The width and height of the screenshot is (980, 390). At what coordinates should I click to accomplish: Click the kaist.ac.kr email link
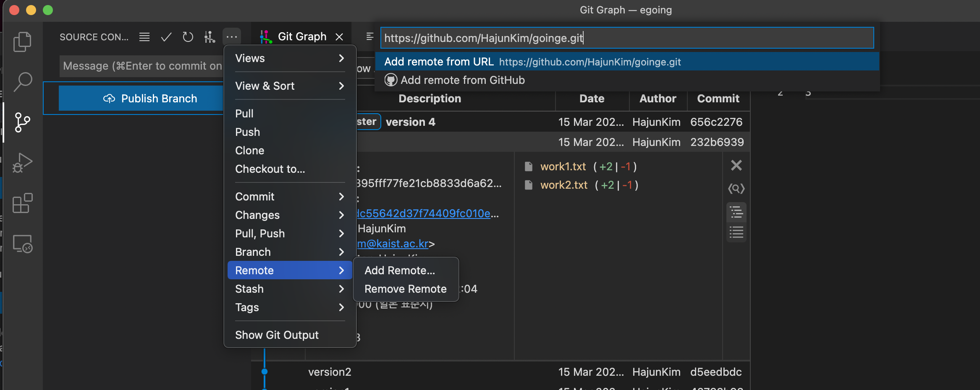tap(393, 244)
